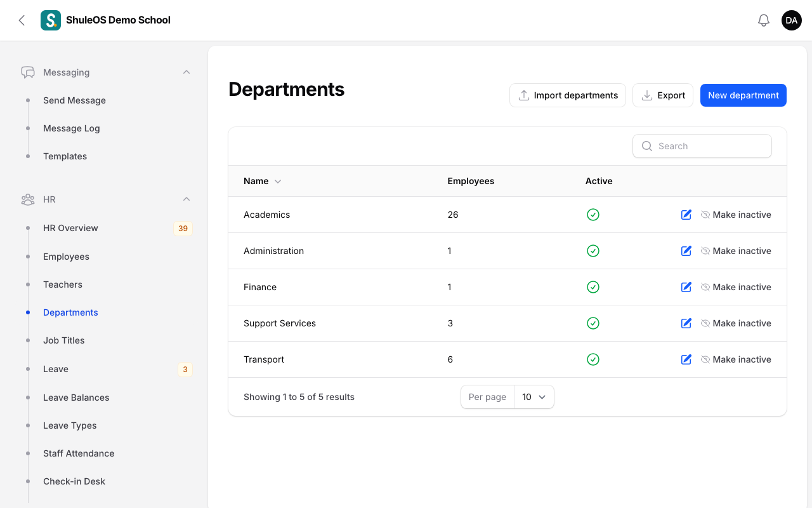Viewport: 812px width, 508px height.
Task: Click the Transport active checkmark icon
Action: (593, 359)
